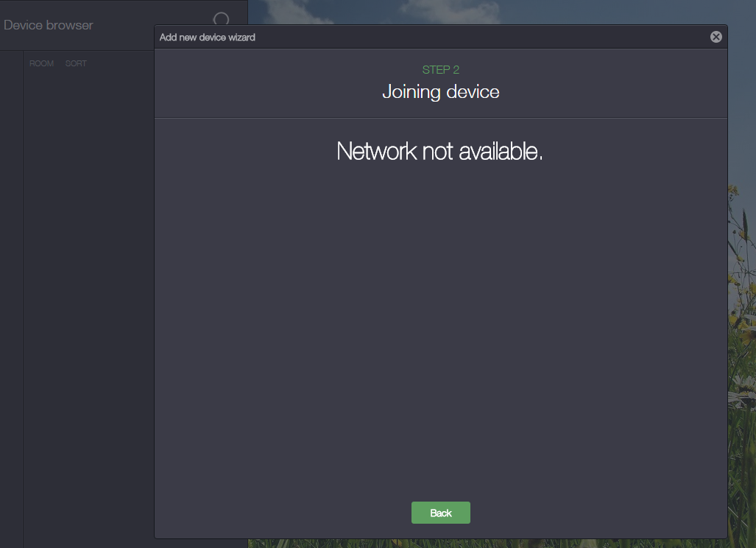Click the empty device list below ROOM

pyautogui.click(x=88, y=295)
